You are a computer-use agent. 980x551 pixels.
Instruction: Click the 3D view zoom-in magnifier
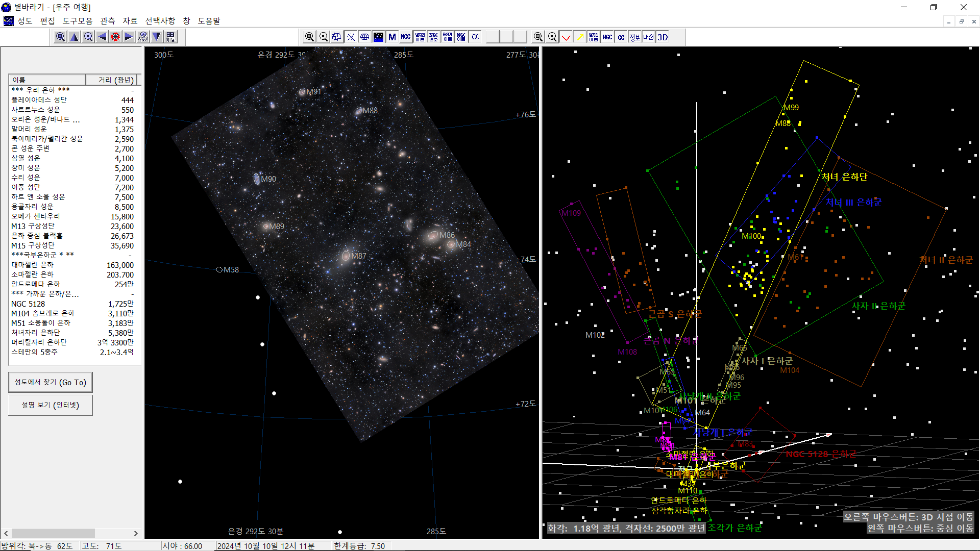(x=538, y=37)
